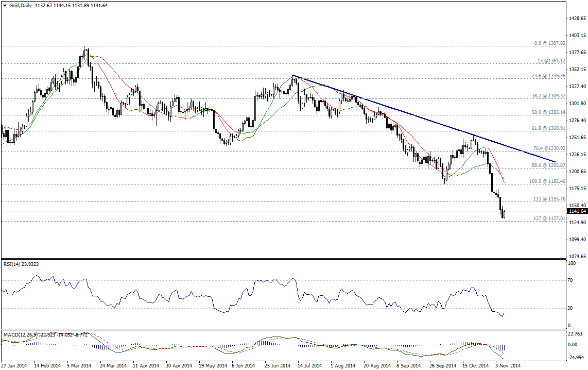This screenshot has height=370, width=588.
Task: Select the 27 Jan 2014 date label
Action: point(14,366)
